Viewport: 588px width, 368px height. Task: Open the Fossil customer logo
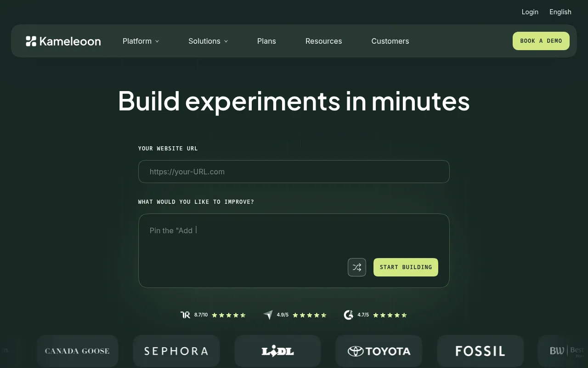[481, 351]
